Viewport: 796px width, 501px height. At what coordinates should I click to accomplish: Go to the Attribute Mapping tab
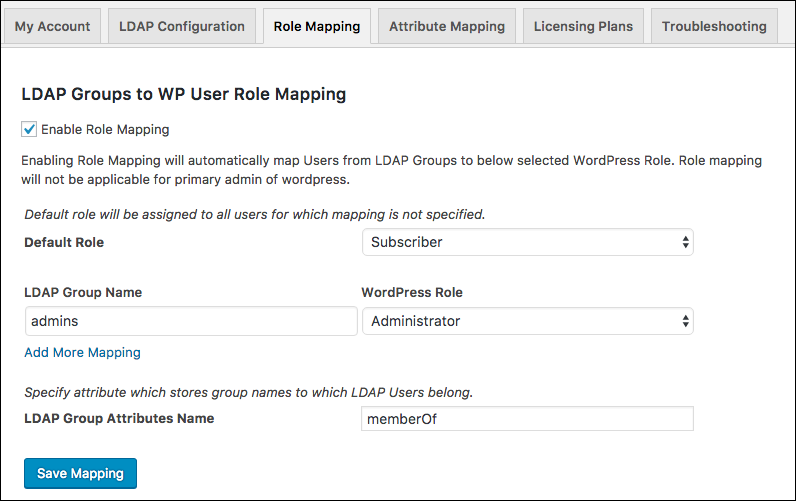(447, 26)
